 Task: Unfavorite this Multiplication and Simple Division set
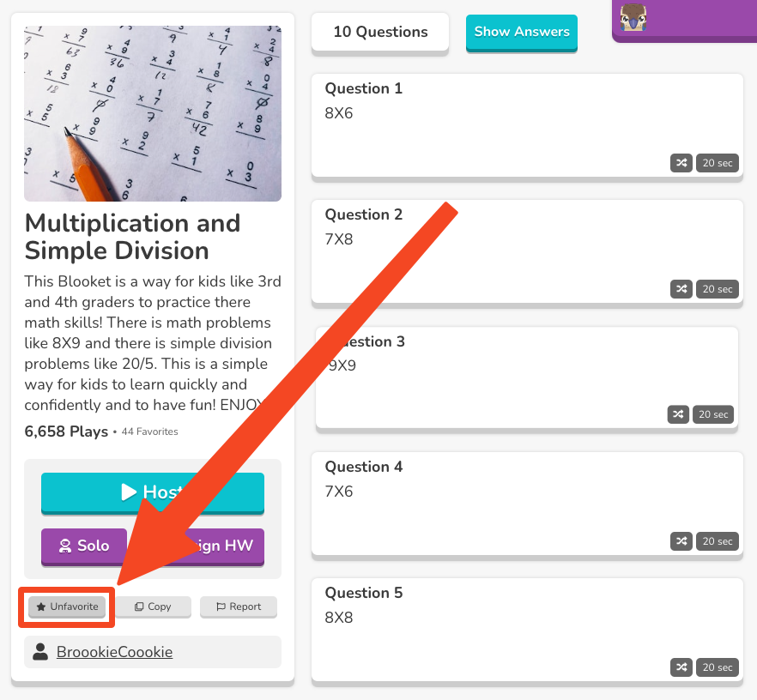tap(66, 606)
